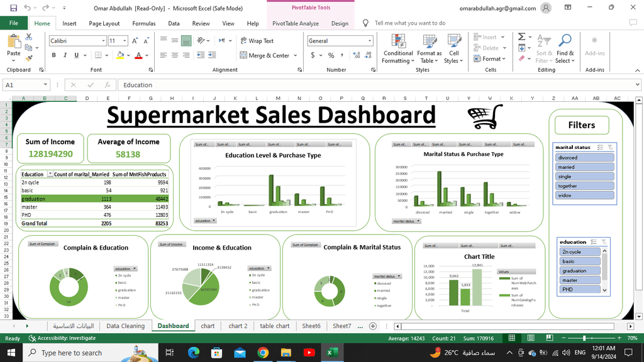Open the Formulas ribbon tab

[x=144, y=23]
